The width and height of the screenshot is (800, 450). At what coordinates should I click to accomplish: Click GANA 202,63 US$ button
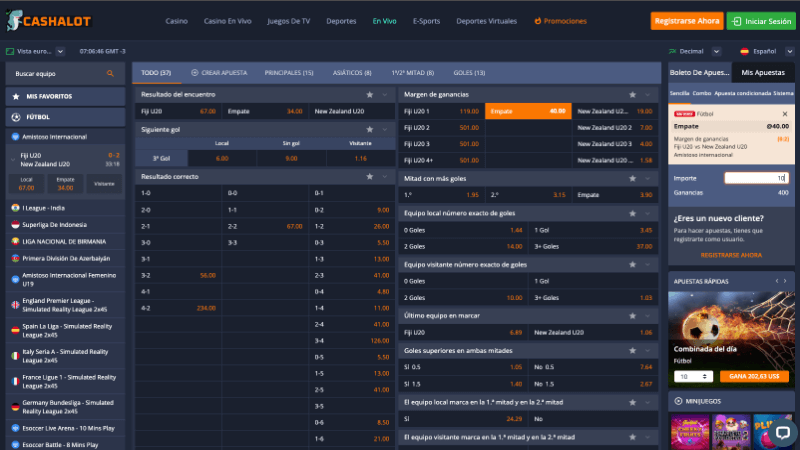click(754, 377)
